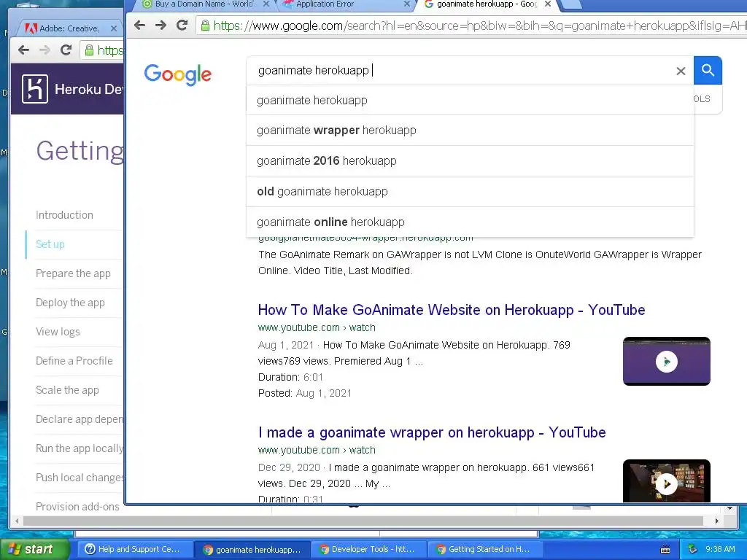Open Scale the app in Heroku sidebar
Viewport: 747px width, 560px height.
coord(67,390)
